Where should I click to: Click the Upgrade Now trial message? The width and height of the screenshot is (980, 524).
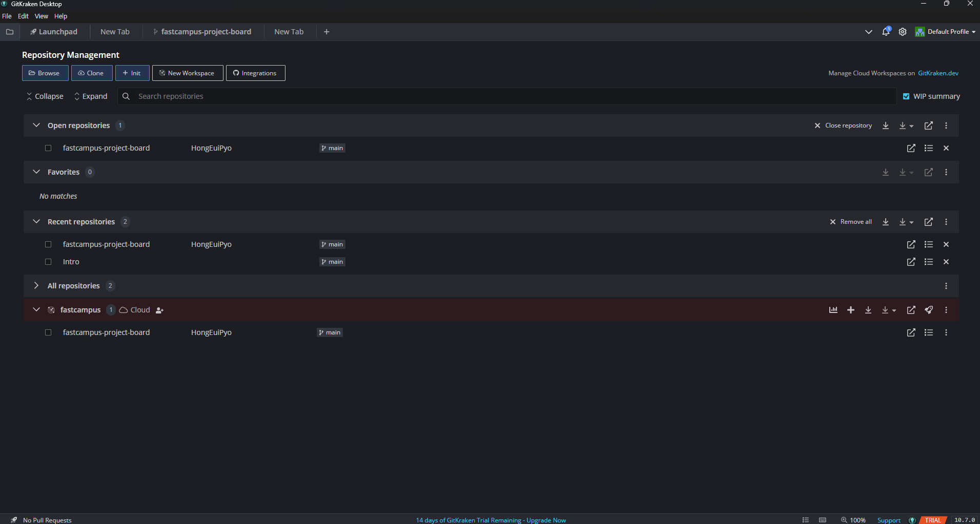point(491,520)
